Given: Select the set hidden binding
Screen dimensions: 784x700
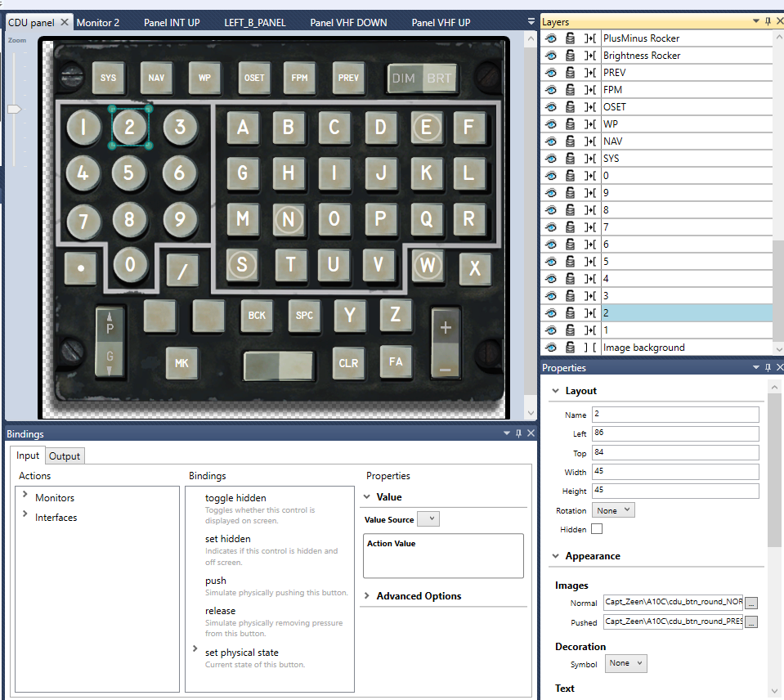Looking at the screenshot, I should pyautogui.click(x=227, y=539).
